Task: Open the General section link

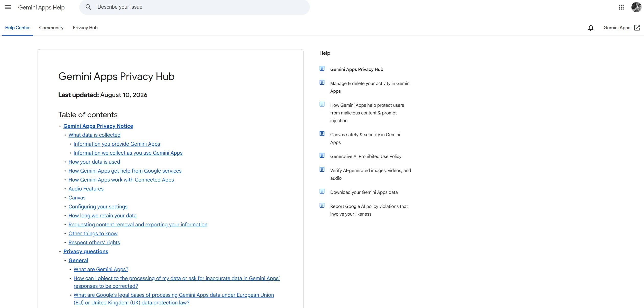Action: click(78, 260)
